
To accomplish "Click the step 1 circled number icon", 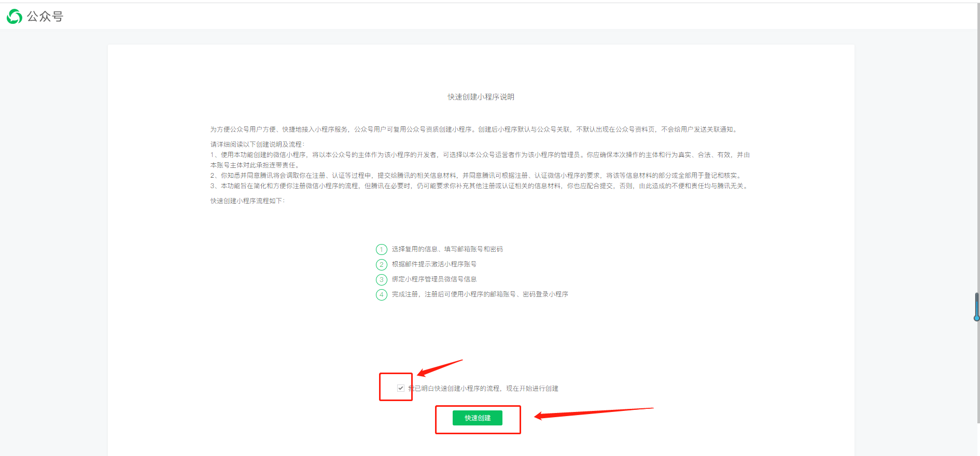I will pyautogui.click(x=382, y=250).
